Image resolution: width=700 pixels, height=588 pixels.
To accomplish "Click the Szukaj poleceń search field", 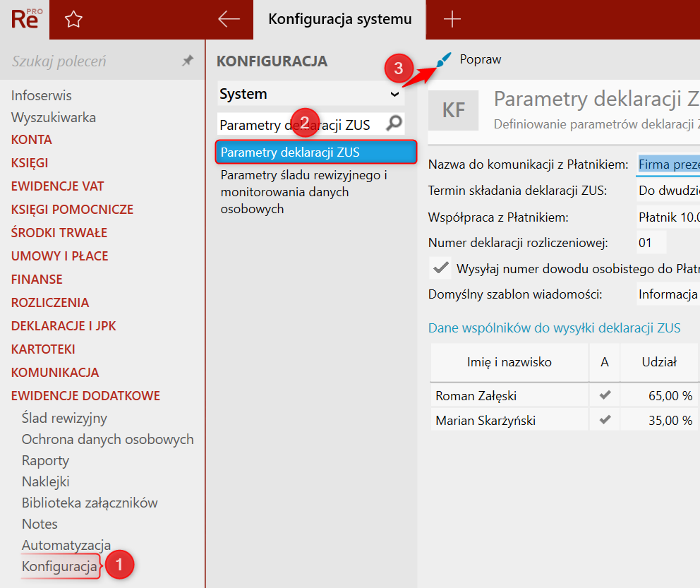I will click(94, 61).
